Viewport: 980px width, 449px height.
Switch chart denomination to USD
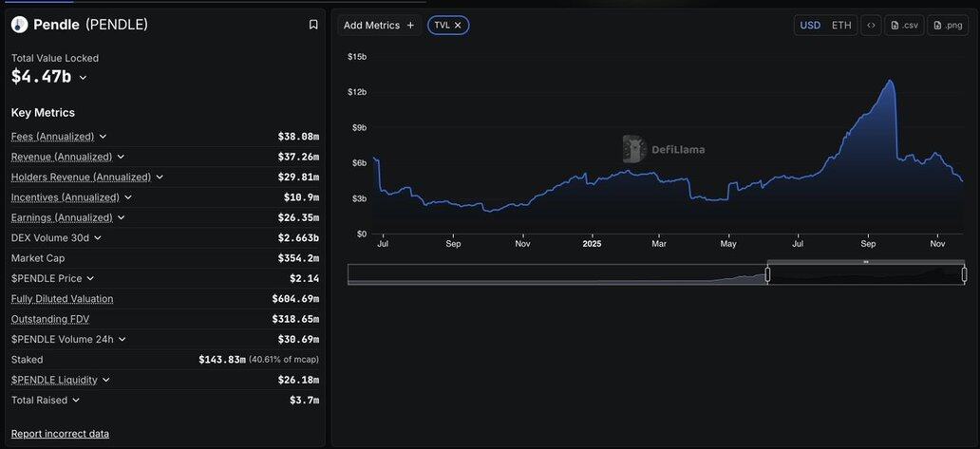810,26
